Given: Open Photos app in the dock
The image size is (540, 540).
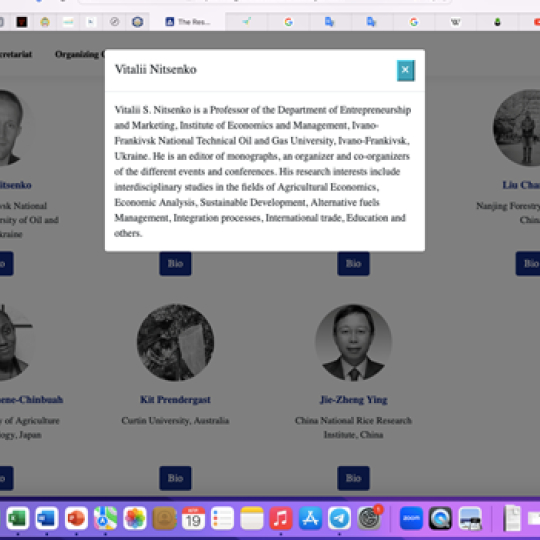Looking at the screenshot, I should (x=135, y=518).
